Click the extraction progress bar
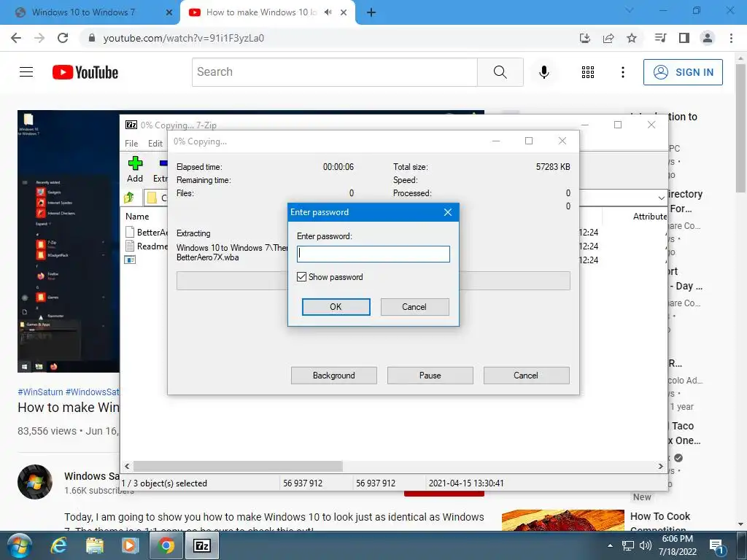Screen dimensions: 747x560 [373, 281]
